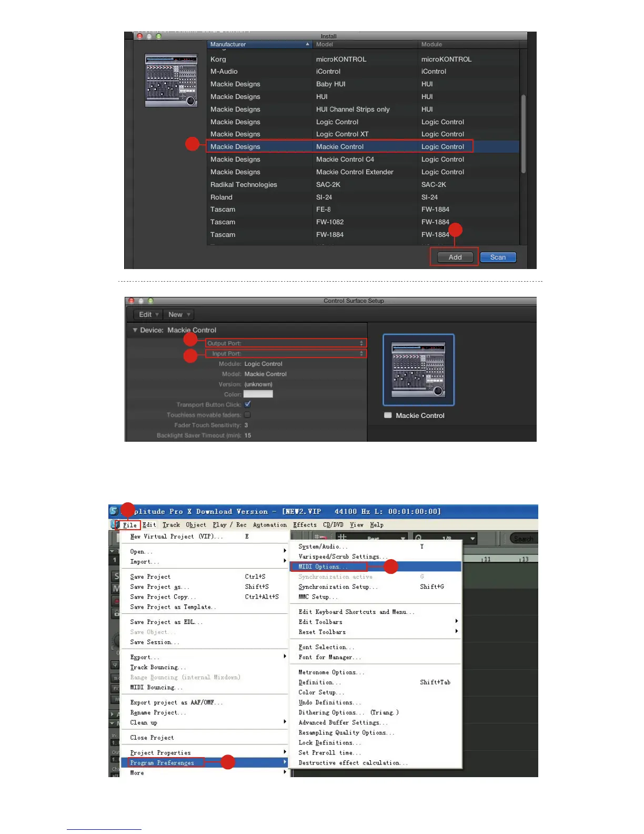This screenshot has height=834, width=644.
Task: Select the Radikal Technologies SAC-2K row
Action: coord(363,185)
